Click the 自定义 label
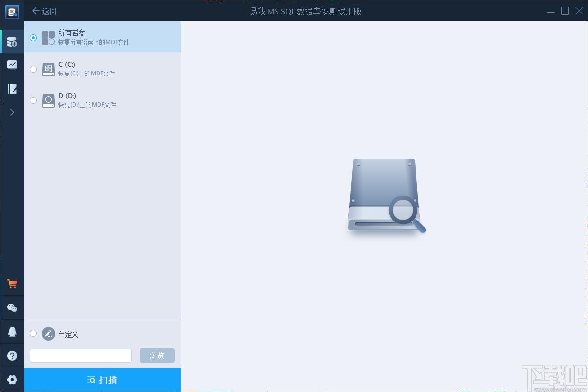 tap(68, 334)
